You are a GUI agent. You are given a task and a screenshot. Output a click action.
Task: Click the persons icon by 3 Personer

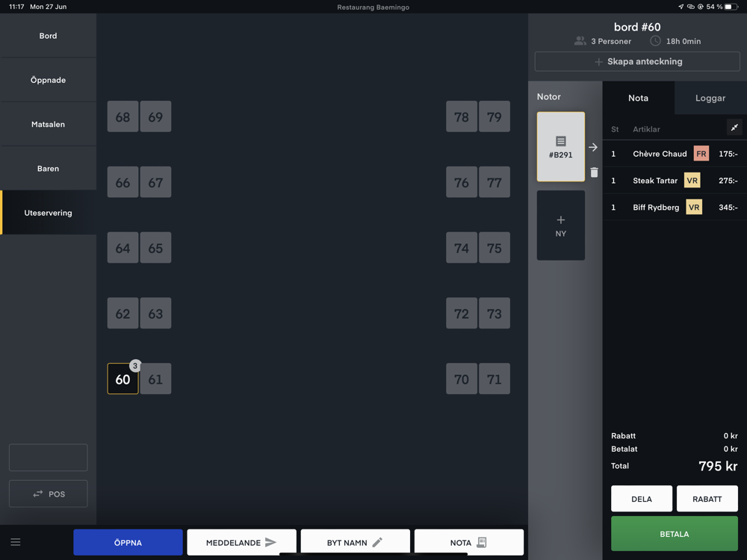coord(580,41)
